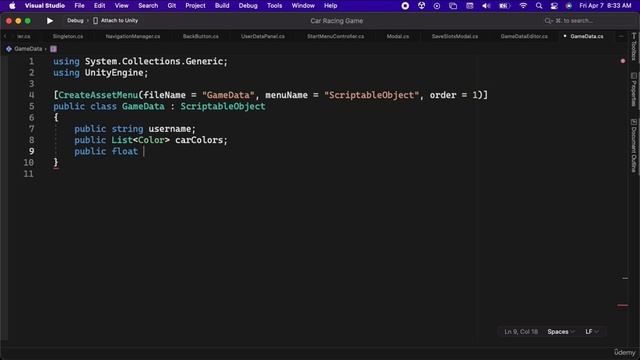The height and width of the screenshot is (360, 640).
Task: Open the Apple menu
Action: point(12,6)
